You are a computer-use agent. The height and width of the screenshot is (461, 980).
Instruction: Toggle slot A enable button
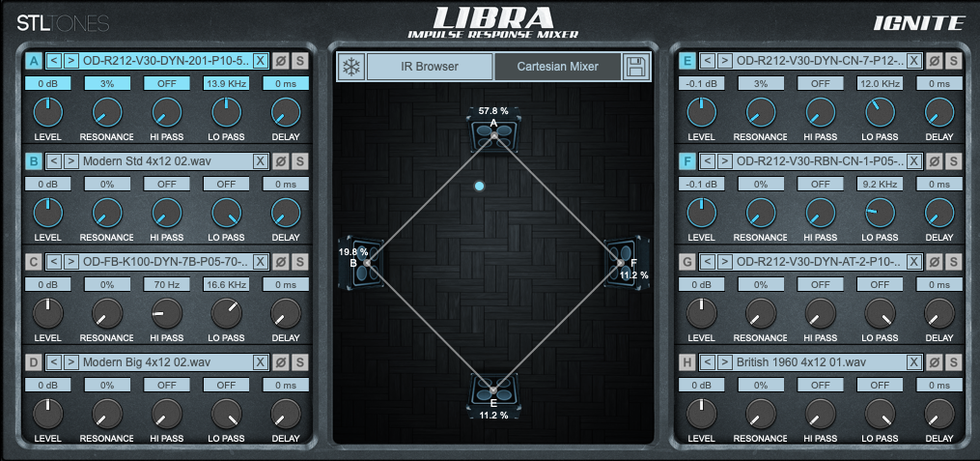pos(34,61)
